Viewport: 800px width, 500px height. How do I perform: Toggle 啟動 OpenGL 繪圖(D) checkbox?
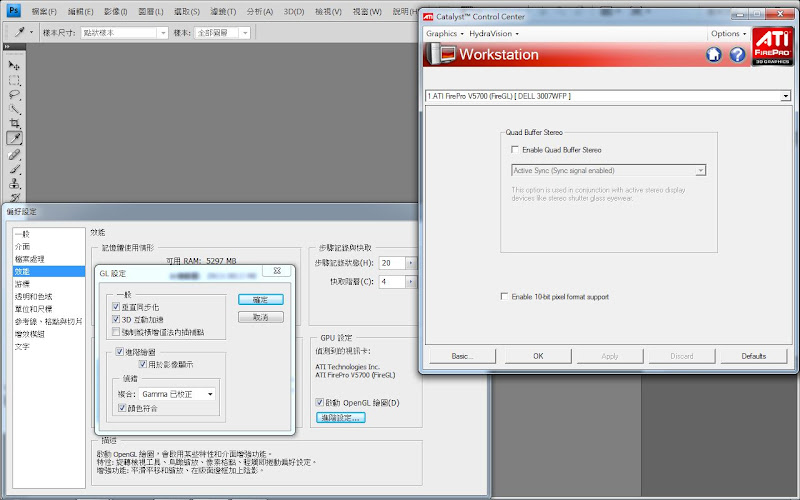(319, 402)
